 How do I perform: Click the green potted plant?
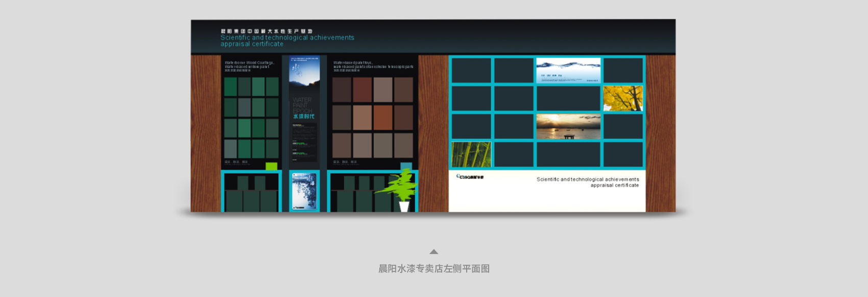[x=401, y=190]
